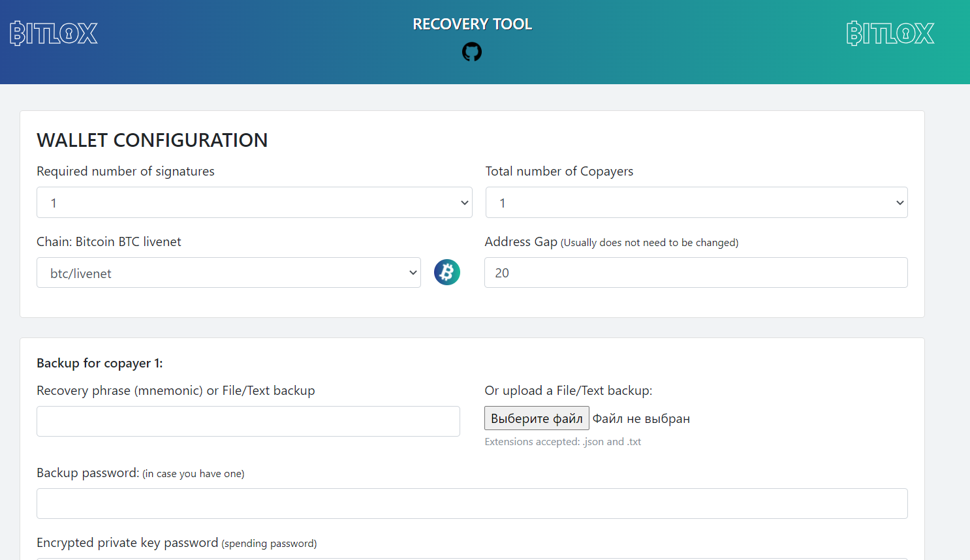This screenshot has width=970, height=560.
Task: Click the 'Файл не выбран' status text
Action: coord(641,419)
